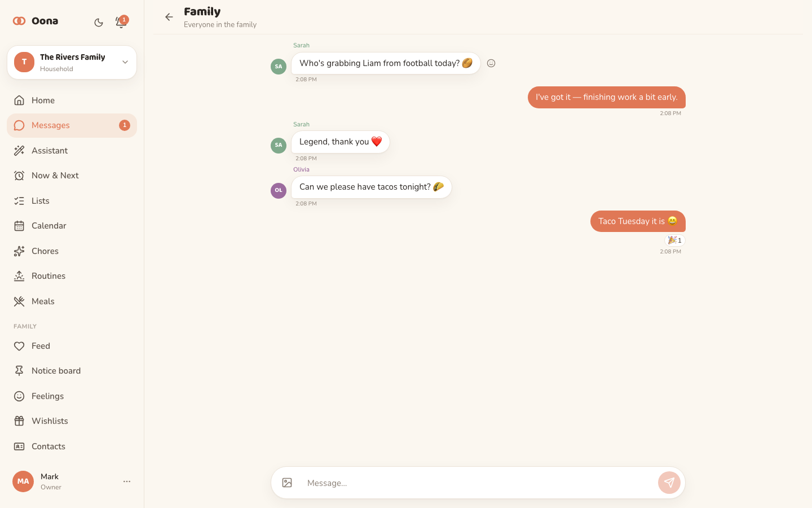Click the sparkle icon beside Chores
Image resolution: width=812 pixels, height=508 pixels.
pyautogui.click(x=19, y=251)
